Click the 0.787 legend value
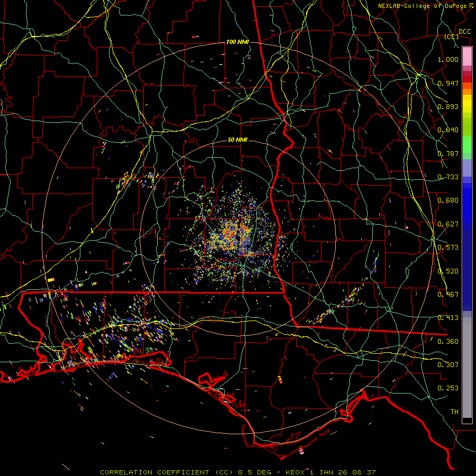Image resolution: width=476 pixels, height=476 pixels. (448, 153)
